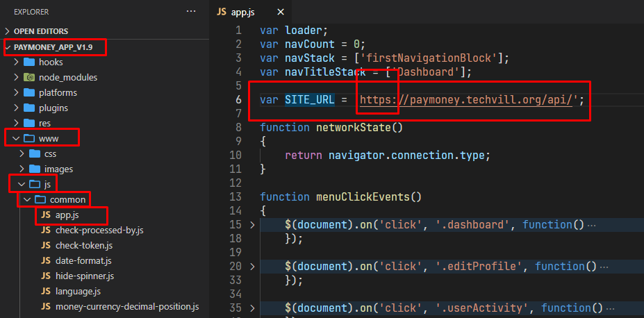Click the JS icon beside language.js

46,291
